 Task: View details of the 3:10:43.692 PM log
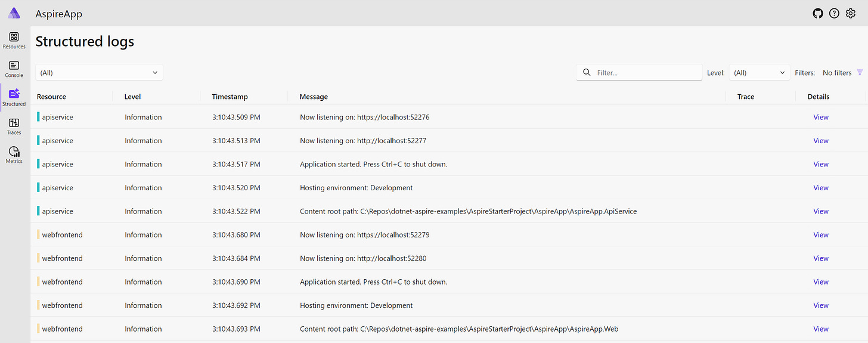(x=821, y=305)
